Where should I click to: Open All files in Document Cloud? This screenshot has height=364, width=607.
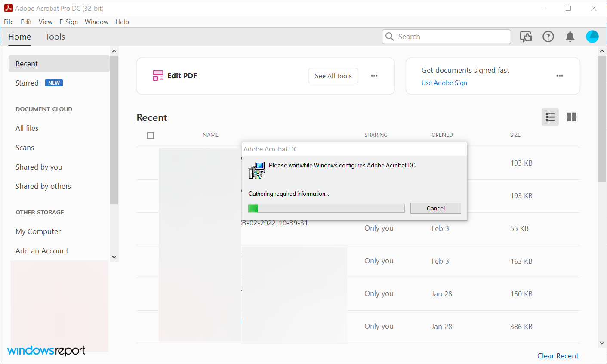click(x=27, y=128)
